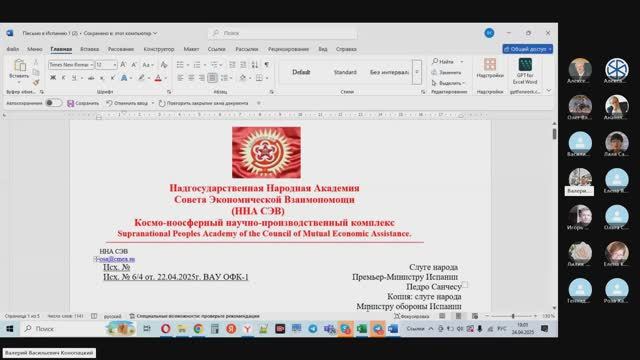This screenshot has height=360, width=640.
Task: Switch to the Вставка tab
Action: click(89, 49)
